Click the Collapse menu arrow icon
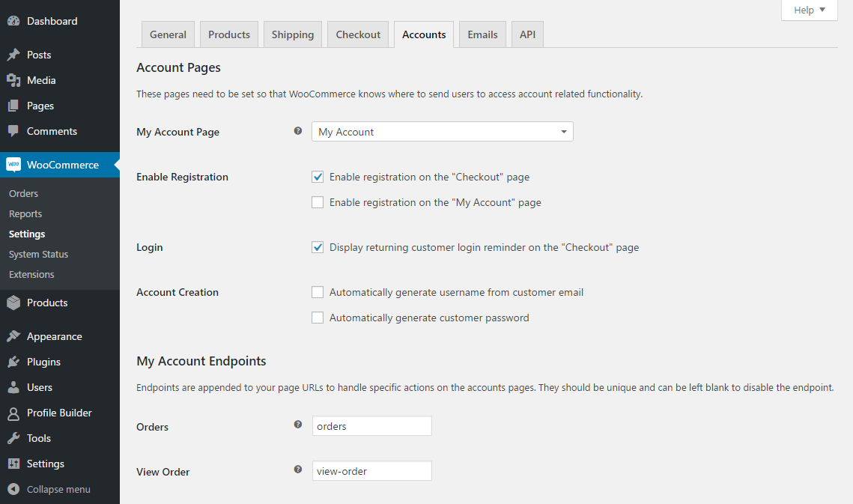Viewport: 853px width, 504px height. tap(13, 489)
